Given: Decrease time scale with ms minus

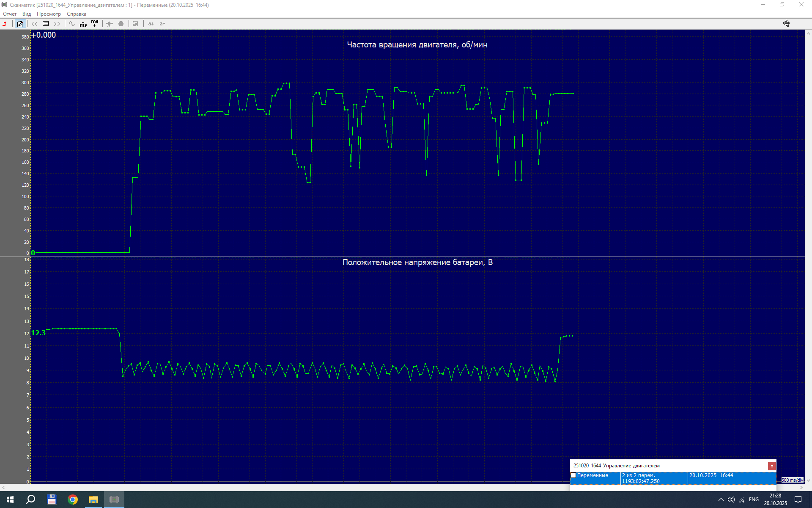Looking at the screenshot, I should coord(83,24).
